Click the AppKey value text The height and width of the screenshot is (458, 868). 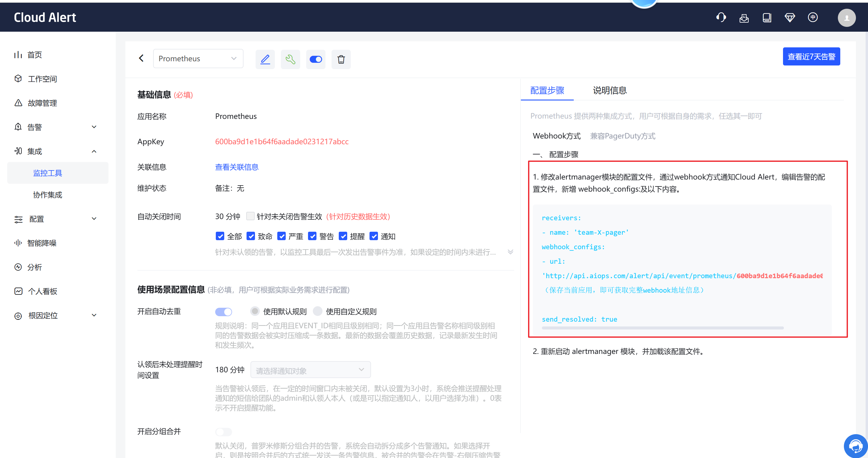point(282,141)
